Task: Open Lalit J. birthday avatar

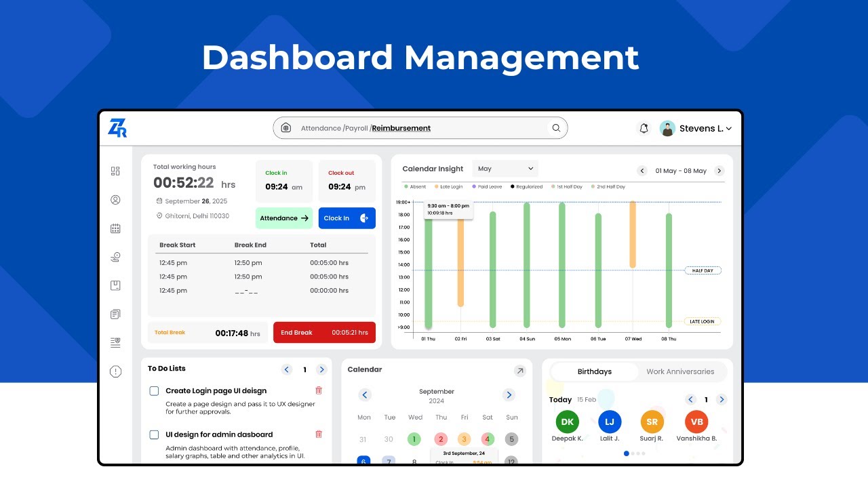Action: point(610,422)
